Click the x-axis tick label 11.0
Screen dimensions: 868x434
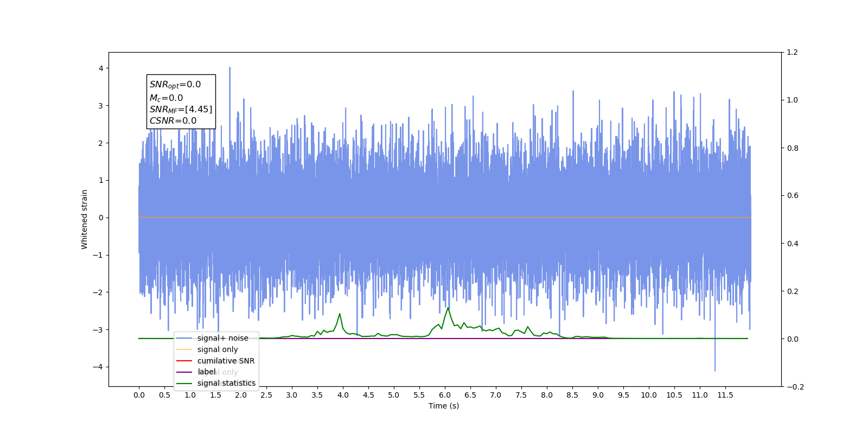click(x=700, y=395)
